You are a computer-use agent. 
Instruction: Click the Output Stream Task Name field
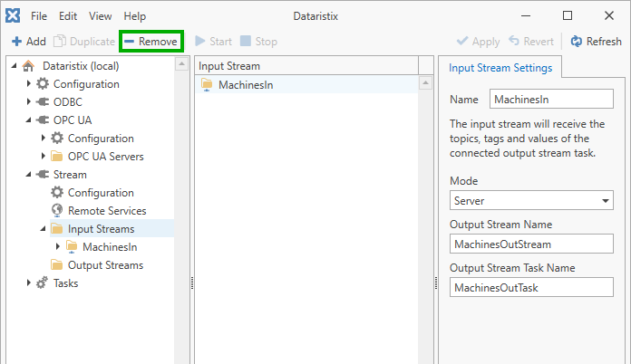tap(531, 287)
